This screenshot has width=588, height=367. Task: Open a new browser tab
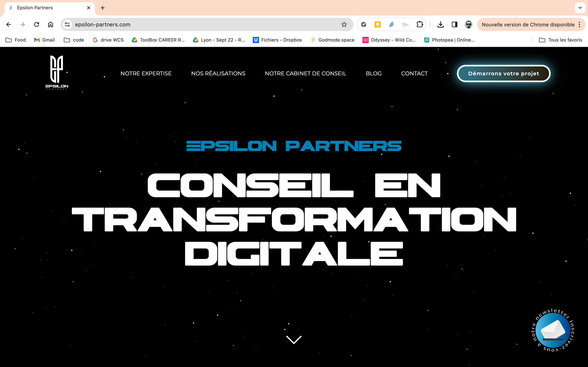coord(103,8)
